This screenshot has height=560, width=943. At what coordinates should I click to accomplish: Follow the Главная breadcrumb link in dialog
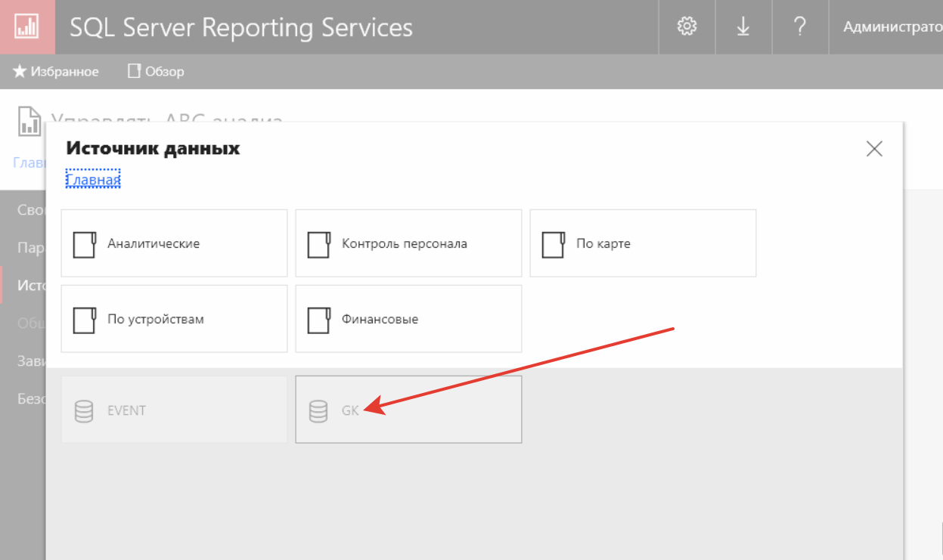[x=93, y=180]
